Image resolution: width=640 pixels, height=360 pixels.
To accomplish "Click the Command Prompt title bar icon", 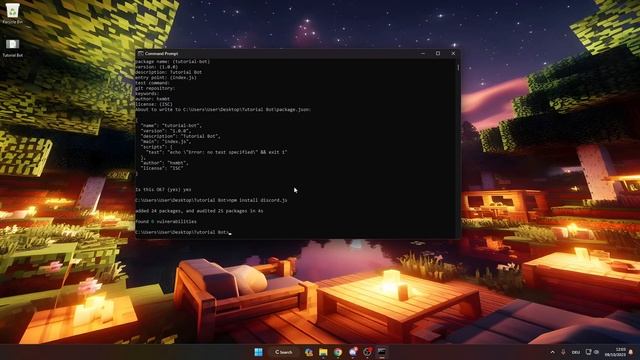I will tap(140, 53).
